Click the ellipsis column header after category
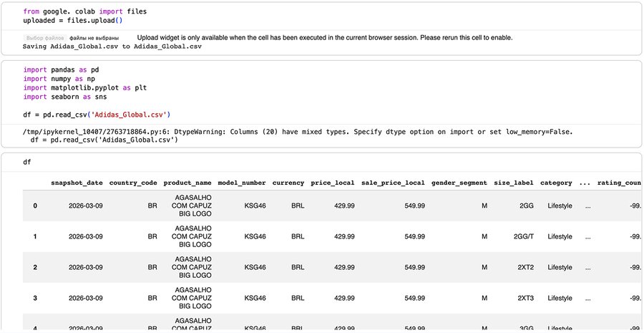644x333 pixels. tap(585, 183)
